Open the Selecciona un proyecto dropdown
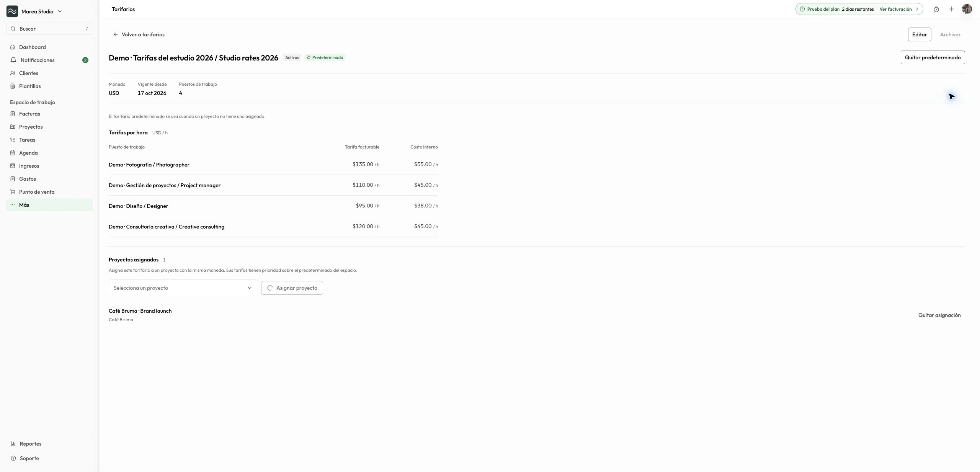Viewport: 980px width, 472px height. click(183, 288)
